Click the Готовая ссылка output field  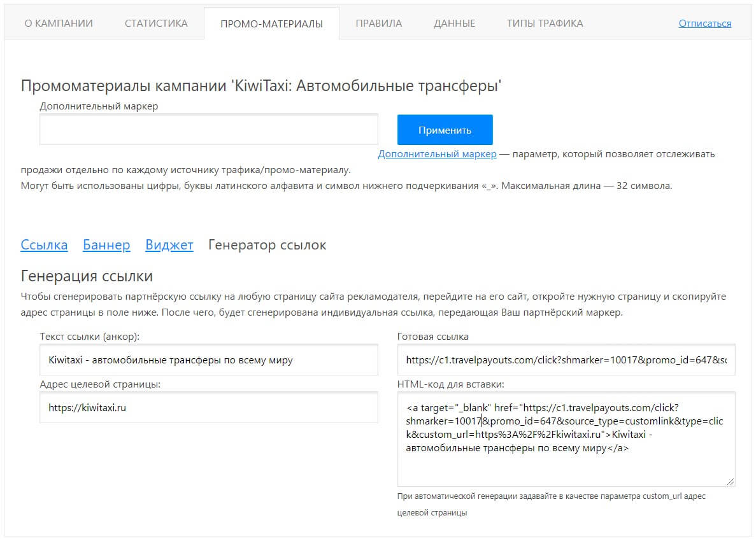pos(566,360)
